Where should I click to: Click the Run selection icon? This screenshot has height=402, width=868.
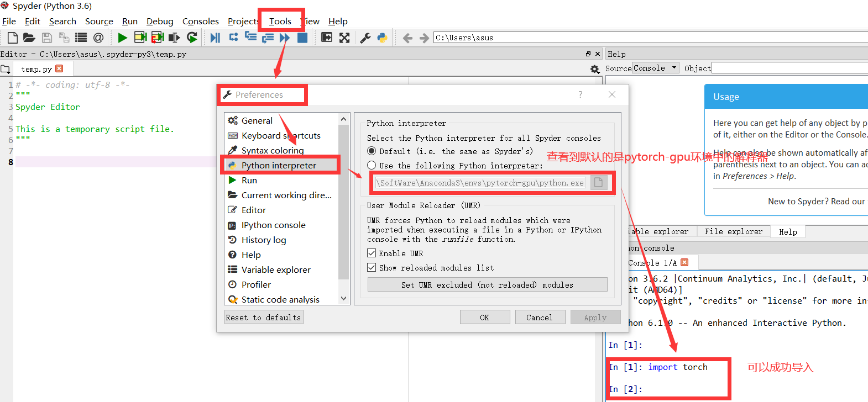[x=174, y=38]
